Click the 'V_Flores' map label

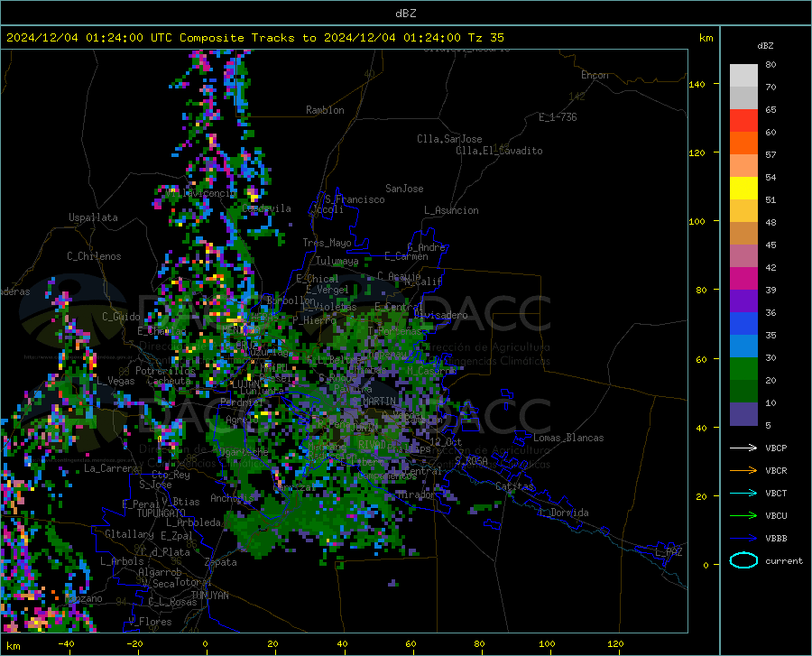coord(150,622)
